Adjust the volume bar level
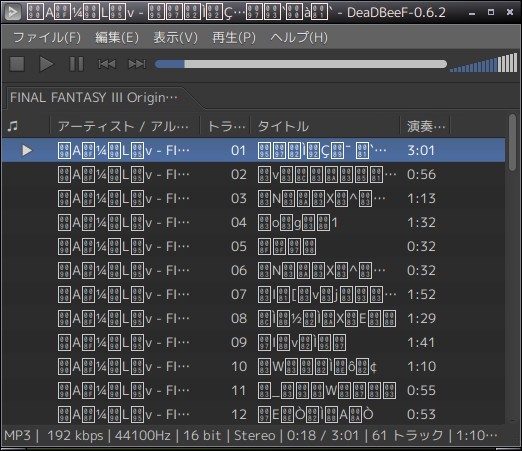 (483, 63)
